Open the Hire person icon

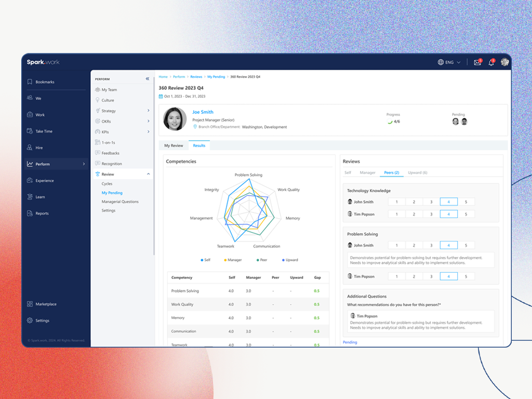[x=30, y=148]
